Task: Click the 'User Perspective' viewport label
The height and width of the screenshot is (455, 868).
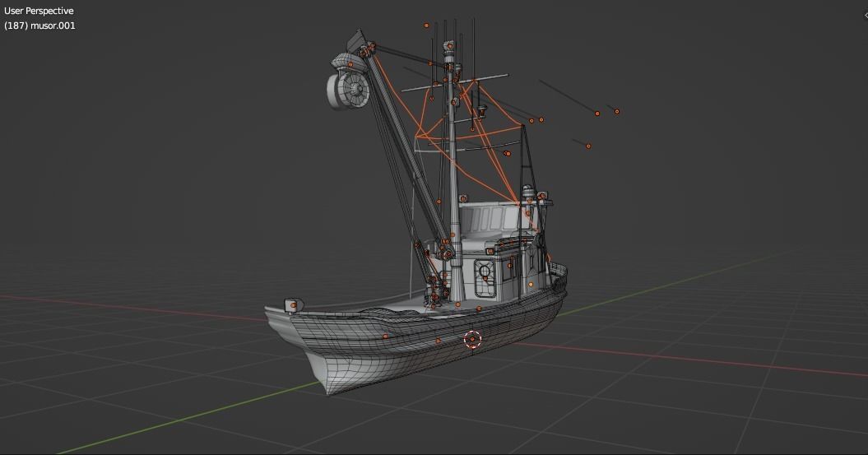Action: [39, 11]
